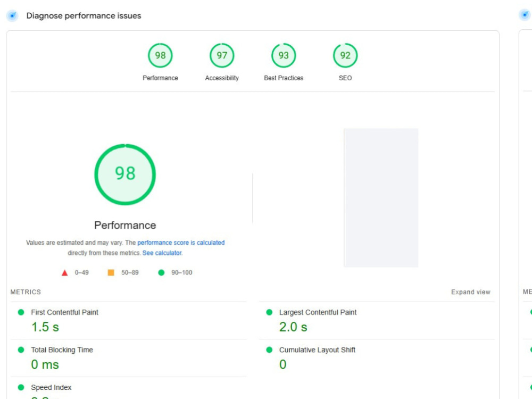This screenshot has width=532, height=399.
Task: Click the green circle 90–100 legend icon
Action: pyautogui.click(x=161, y=272)
